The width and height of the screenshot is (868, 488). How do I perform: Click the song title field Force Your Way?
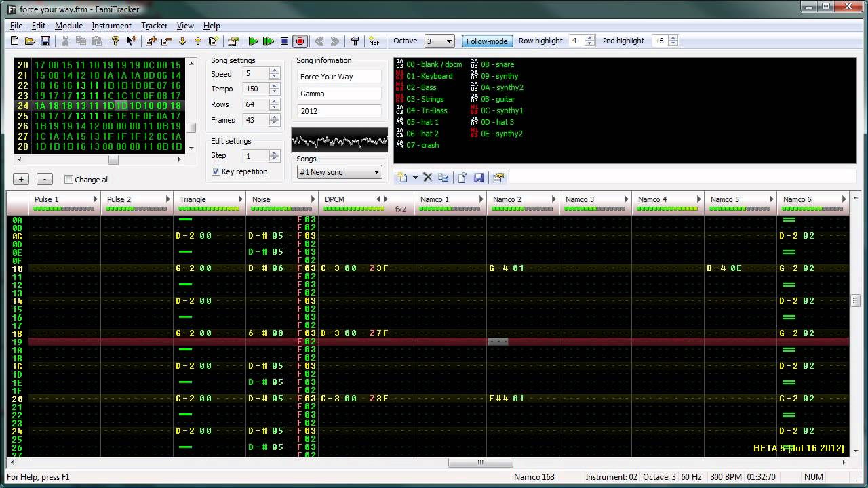pyautogui.click(x=339, y=77)
